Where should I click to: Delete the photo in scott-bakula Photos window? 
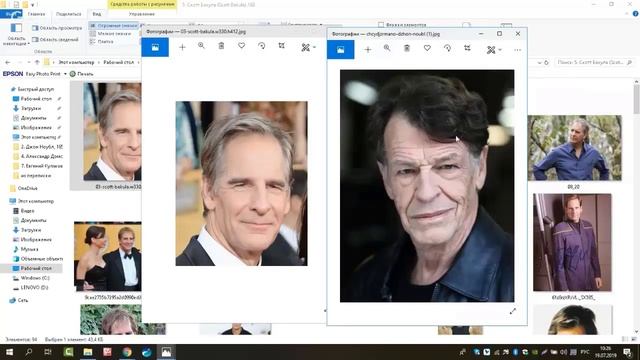click(221, 46)
